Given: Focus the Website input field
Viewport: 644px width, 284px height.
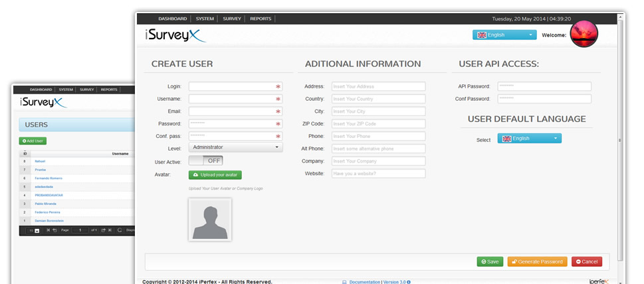Looking at the screenshot, I should point(379,174).
